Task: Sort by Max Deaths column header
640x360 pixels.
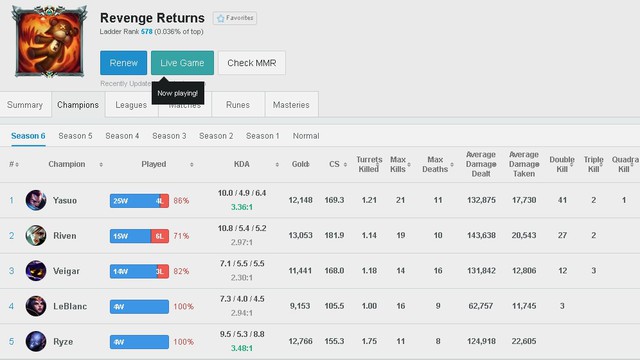Action: (x=438, y=164)
